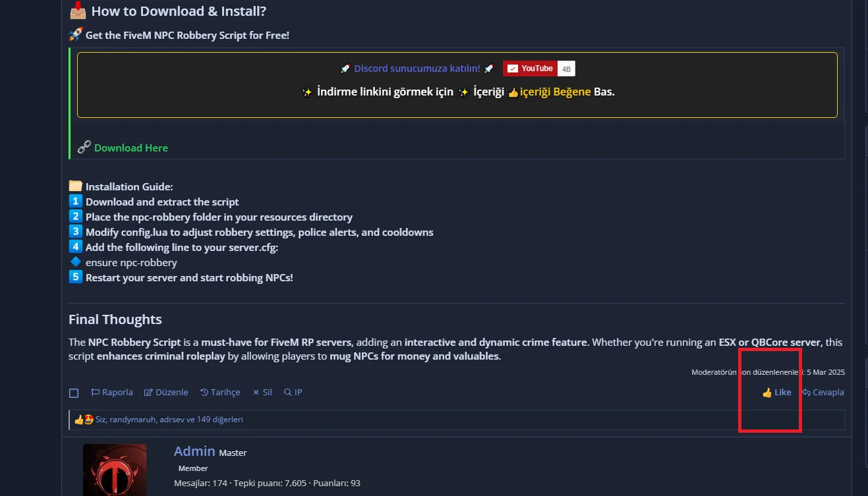Click the red YouTube subscribe button
This screenshot has height=496, width=868.
click(530, 69)
